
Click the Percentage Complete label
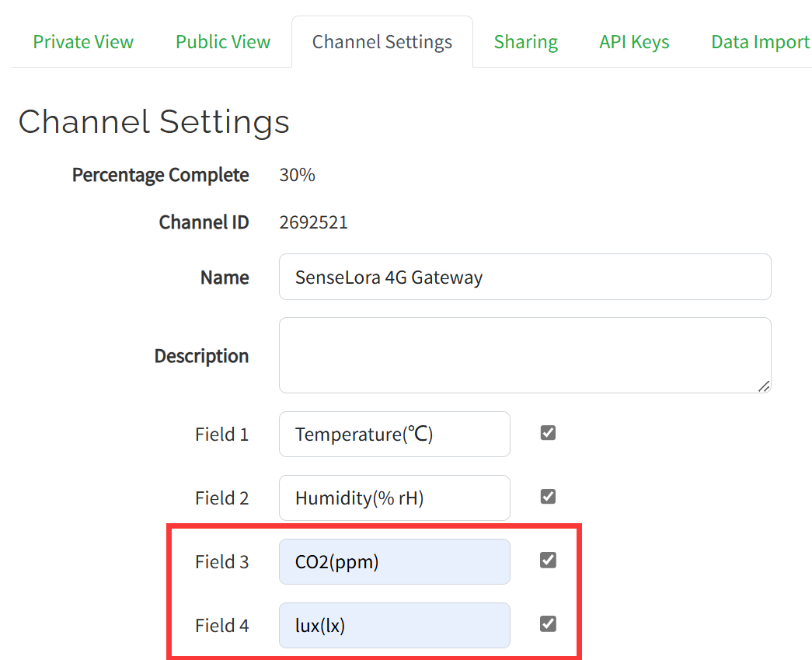(x=161, y=175)
